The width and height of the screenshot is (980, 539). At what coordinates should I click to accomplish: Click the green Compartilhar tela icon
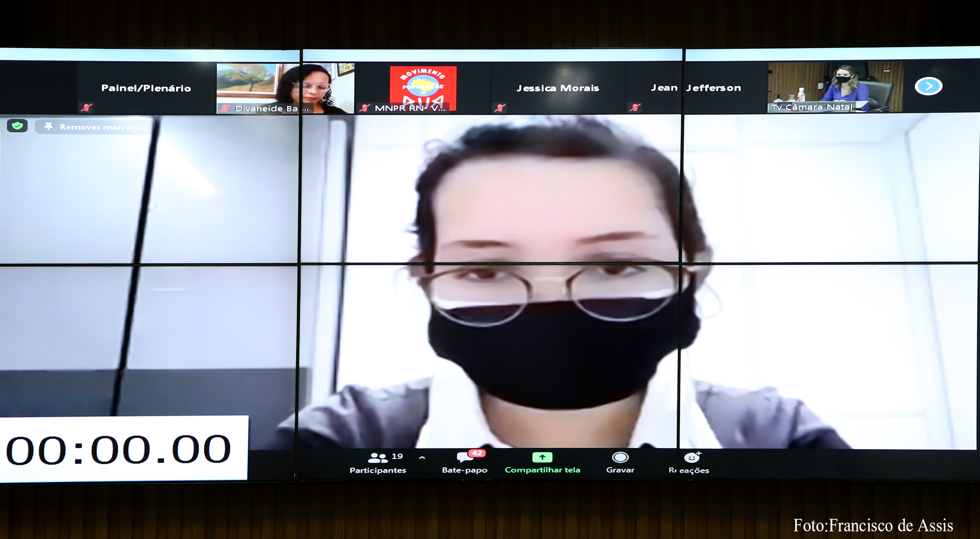pyautogui.click(x=542, y=457)
